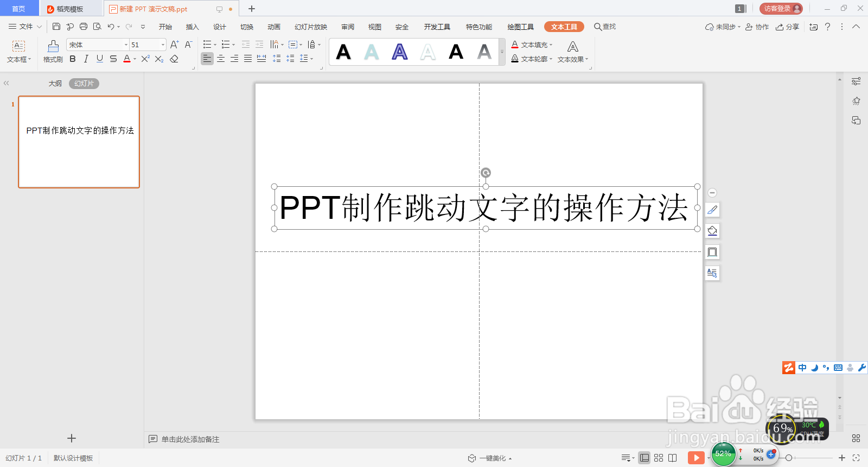Viewport: 868px width, 467px height.
Task: Open 文本填充 text fill options
Action: point(532,45)
